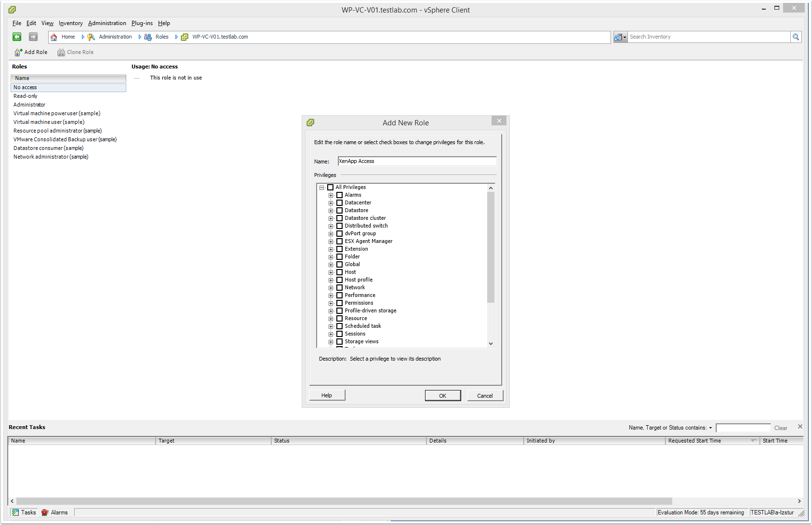
Task: Click the Clear filter button
Action: (781, 428)
